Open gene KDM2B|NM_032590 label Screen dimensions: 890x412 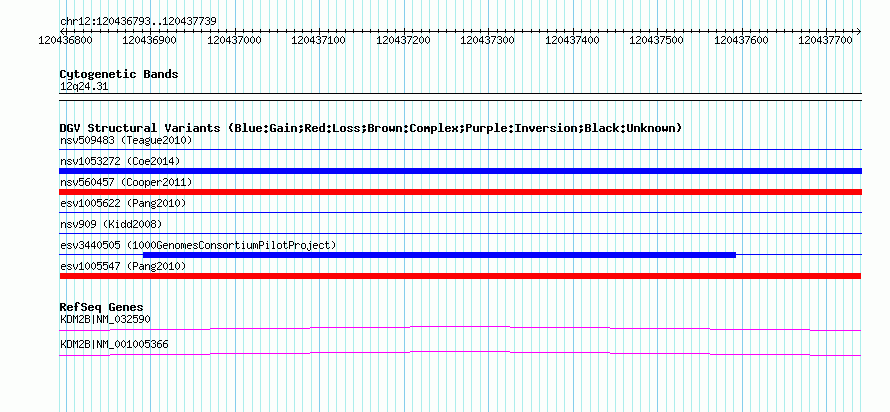click(105, 319)
